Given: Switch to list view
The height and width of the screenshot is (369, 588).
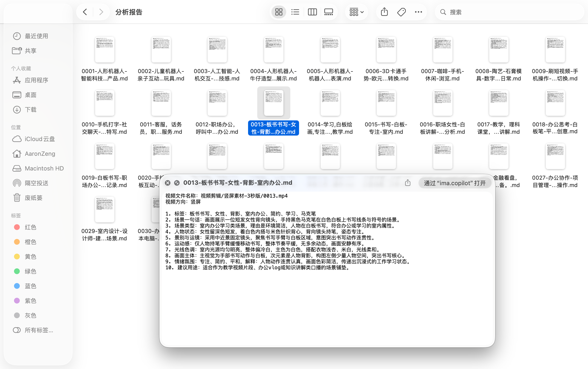Looking at the screenshot, I should click(x=295, y=12).
